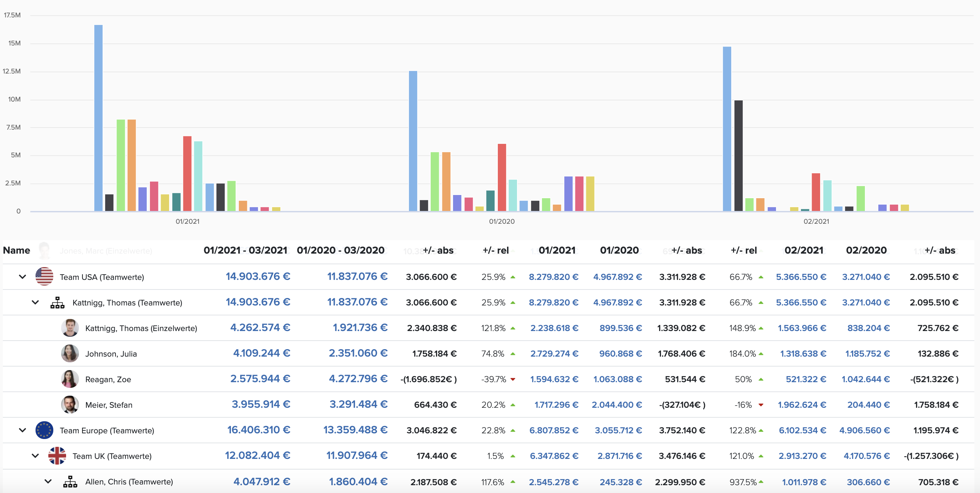Collapse the Team Europe row
The image size is (980, 493).
click(22, 430)
